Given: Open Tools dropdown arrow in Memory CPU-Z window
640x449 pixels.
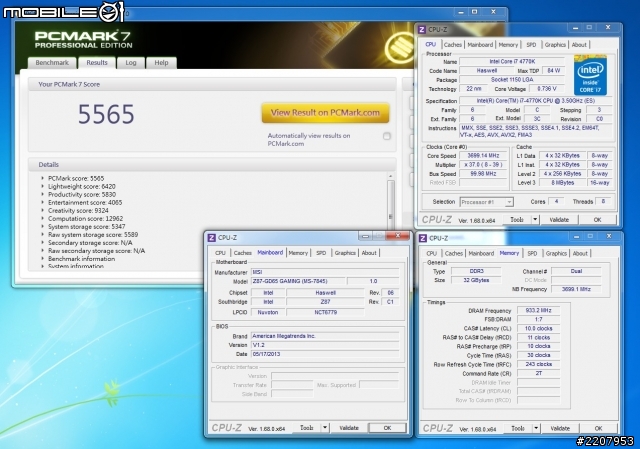Looking at the screenshot, I should pos(536,428).
